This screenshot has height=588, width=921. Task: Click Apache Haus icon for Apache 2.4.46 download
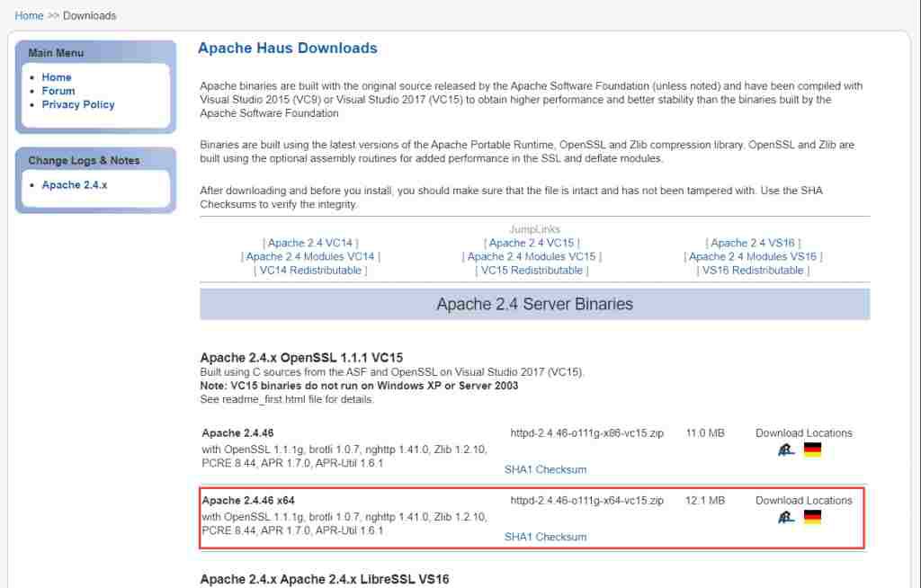click(786, 450)
